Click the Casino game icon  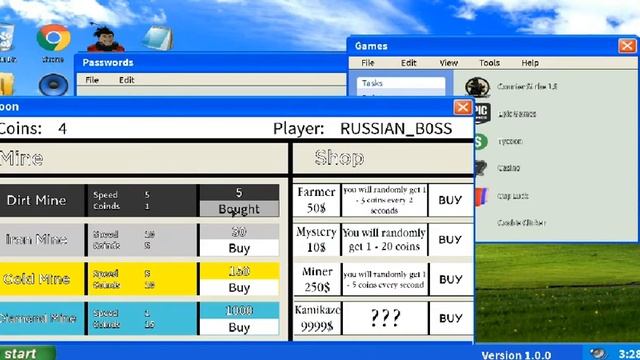pyautogui.click(x=481, y=168)
